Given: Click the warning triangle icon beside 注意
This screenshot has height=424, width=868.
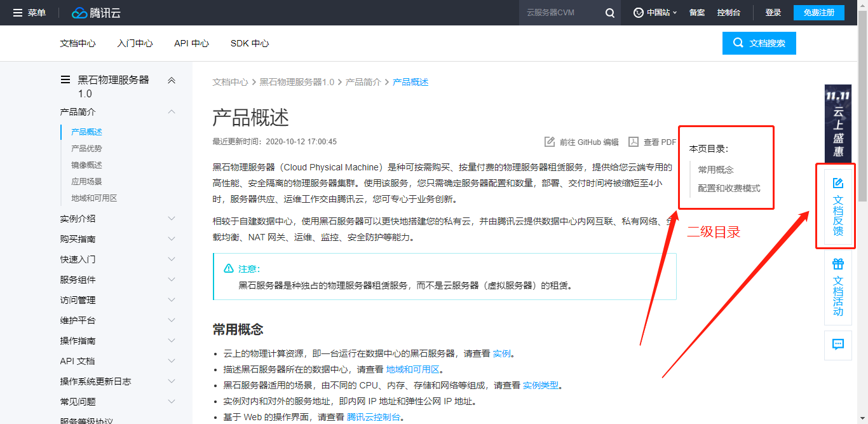Looking at the screenshot, I should pyautogui.click(x=229, y=269).
